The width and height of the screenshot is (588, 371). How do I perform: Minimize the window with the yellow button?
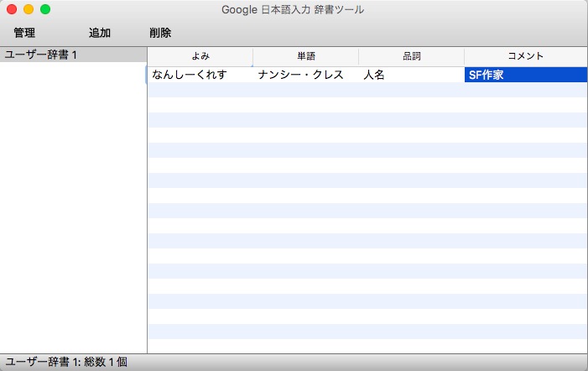pos(29,9)
